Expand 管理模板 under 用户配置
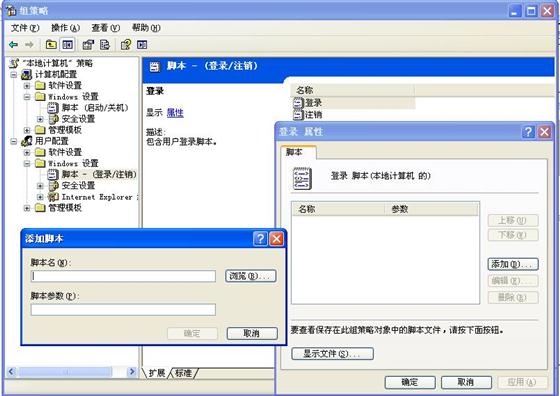560x396 pixels. click(x=27, y=208)
